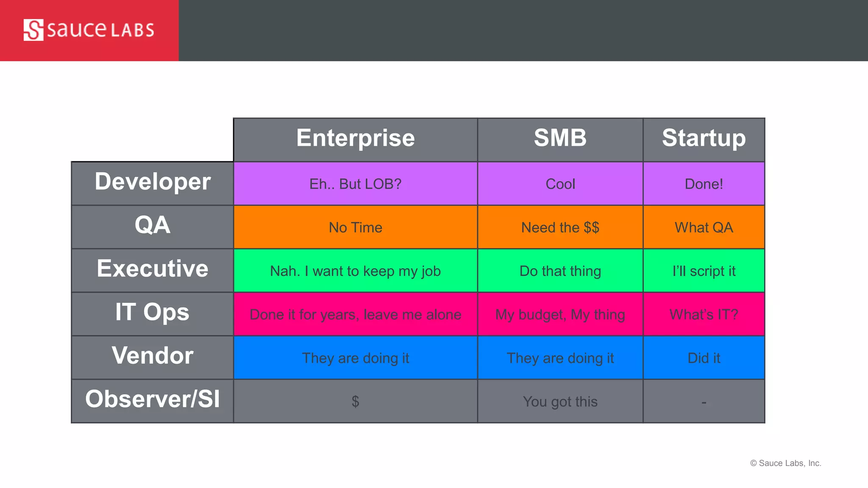This screenshot has height=488, width=868.
Task: Click the IT Ops row label
Action: pos(153,314)
